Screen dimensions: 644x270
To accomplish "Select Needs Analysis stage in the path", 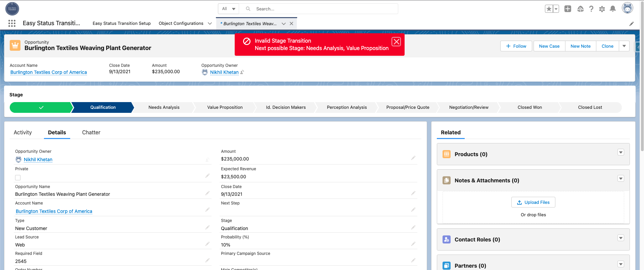I will 164,107.
